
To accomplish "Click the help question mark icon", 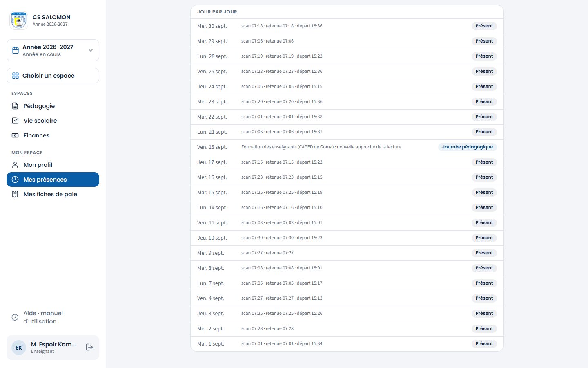I will tap(15, 317).
